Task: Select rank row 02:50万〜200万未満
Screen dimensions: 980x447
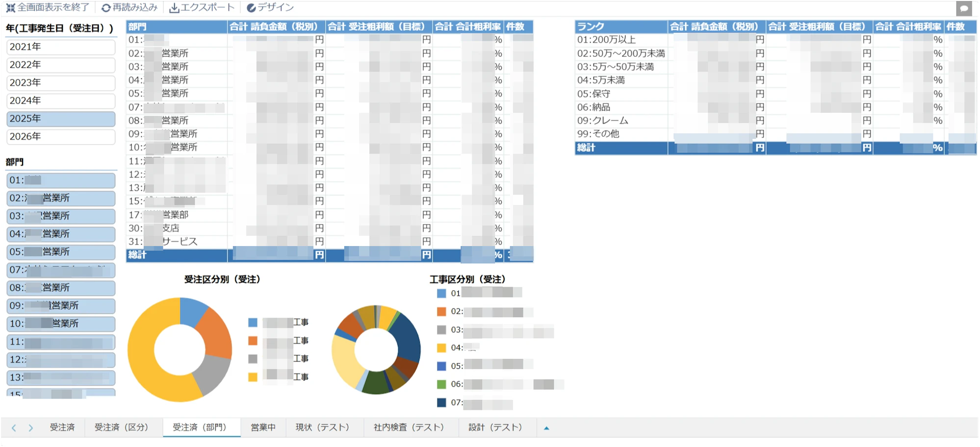Action: [775, 53]
